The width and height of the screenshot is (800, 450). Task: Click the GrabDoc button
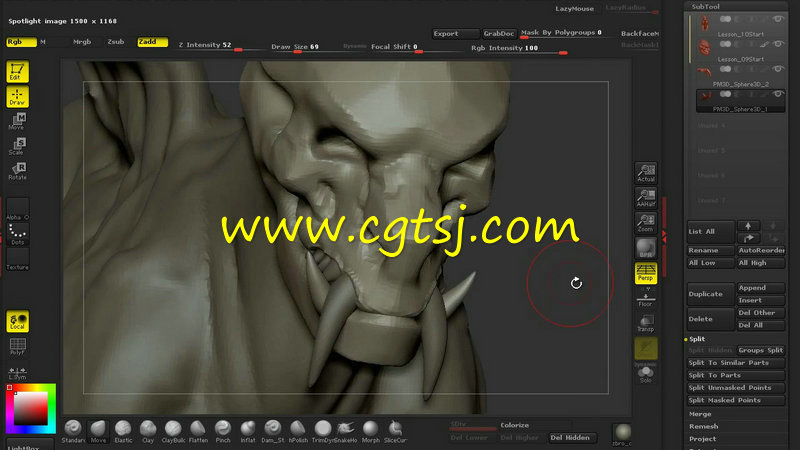499,34
